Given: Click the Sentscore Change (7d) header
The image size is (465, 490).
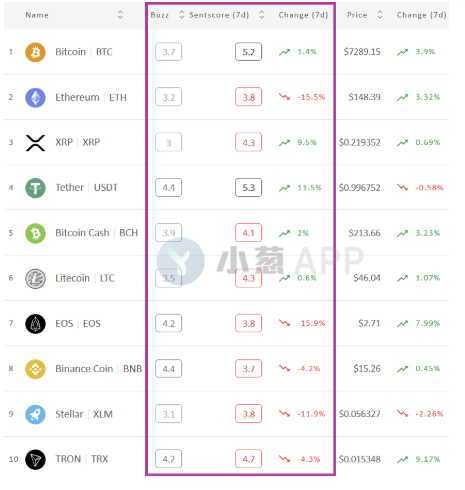Looking at the screenshot, I should [303, 15].
